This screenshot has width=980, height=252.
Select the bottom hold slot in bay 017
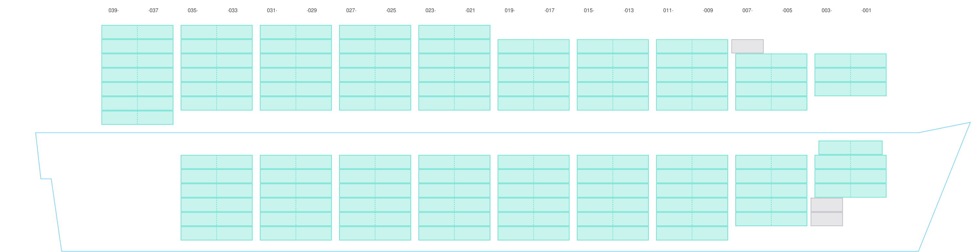(551, 233)
